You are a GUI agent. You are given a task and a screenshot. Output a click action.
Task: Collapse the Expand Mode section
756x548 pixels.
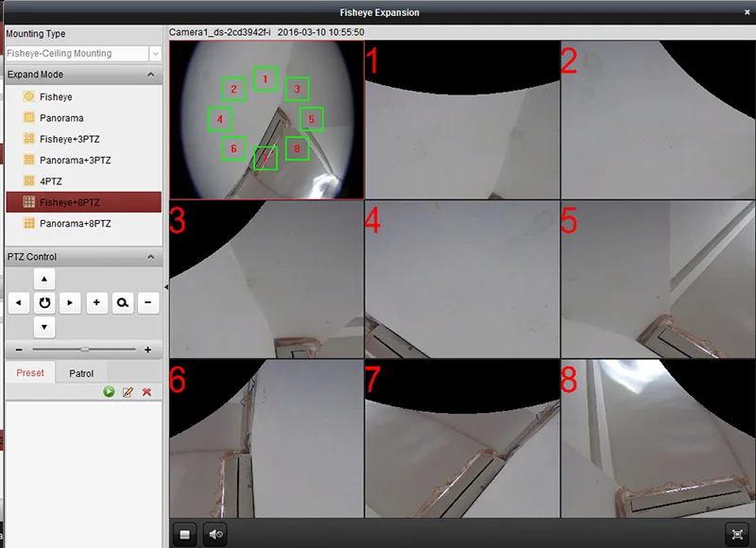(151, 75)
